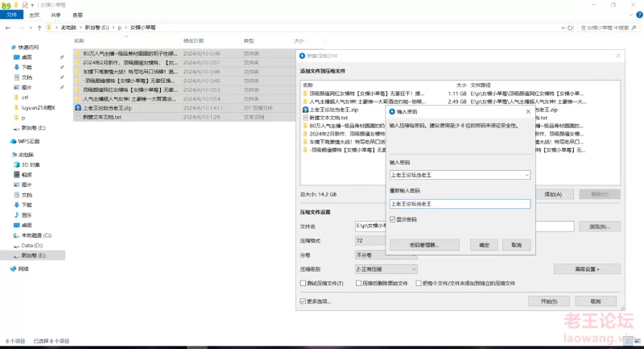Click the 重新输入密码 text field
Viewport: 644px width, 349px height.
pyautogui.click(x=459, y=204)
